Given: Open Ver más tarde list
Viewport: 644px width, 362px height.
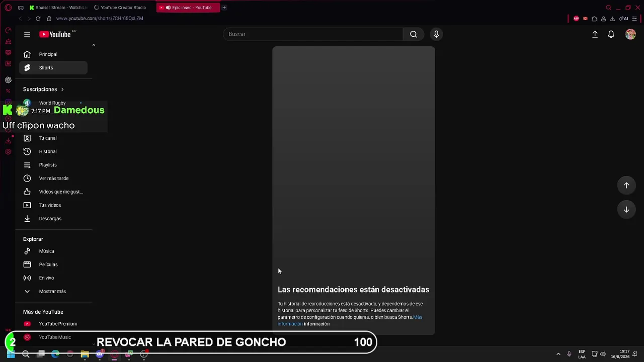Looking at the screenshot, I should [x=53, y=178].
